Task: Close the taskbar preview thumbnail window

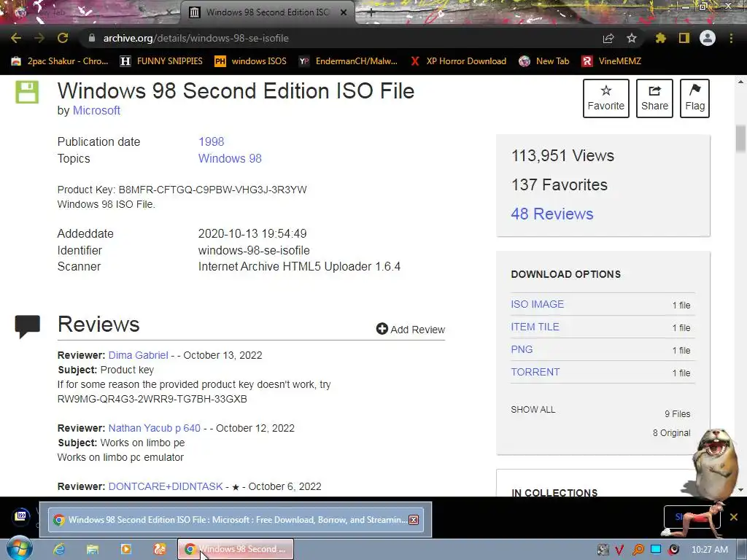Action: pyautogui.click(x=414, y=519)
